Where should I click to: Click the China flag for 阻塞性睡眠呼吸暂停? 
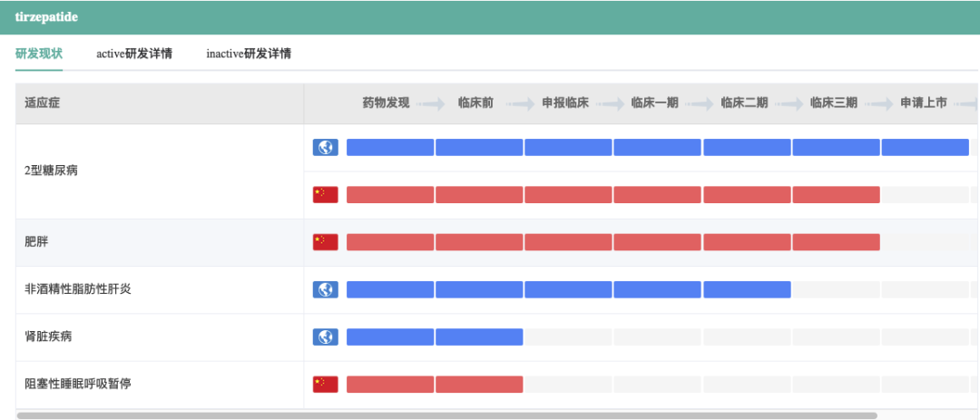coord(325,384)
